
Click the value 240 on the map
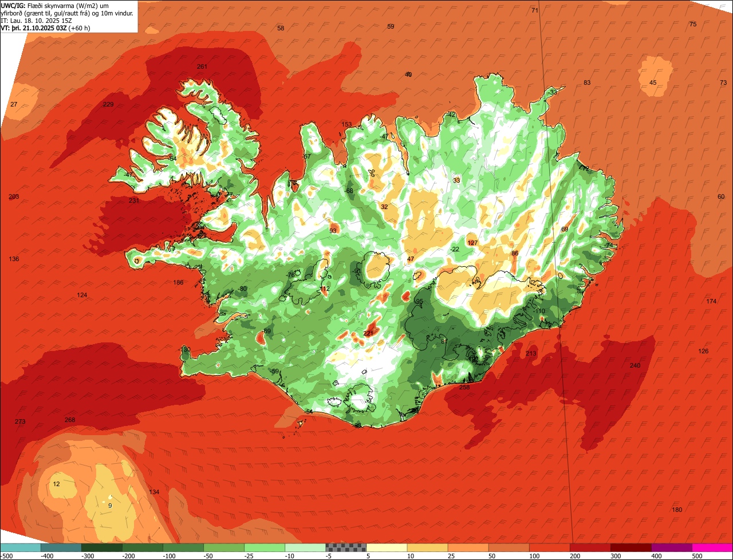coord(635,365)
